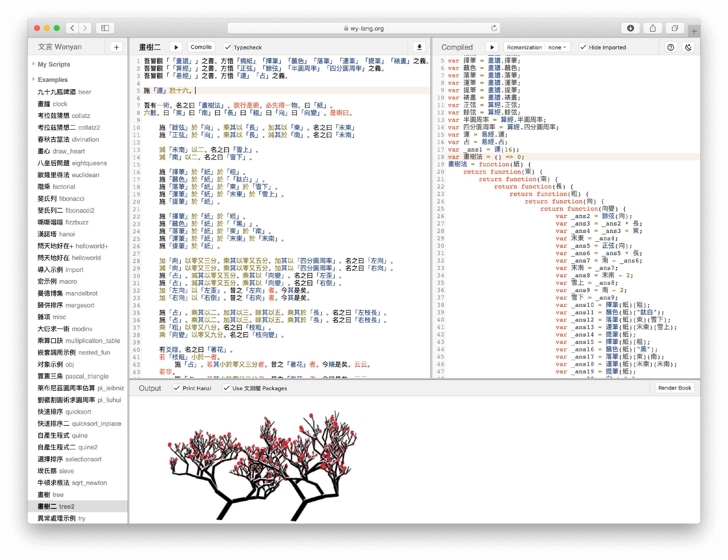Open the help question mark icon
Viewport: 728px width, 560px height.
coord(671,47)
